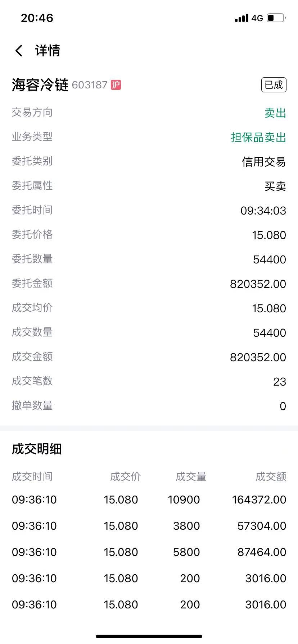The height and width of the screenshot is (644, 298).
Task: Select the trade row with volume 10900
Action: (149, 500)
